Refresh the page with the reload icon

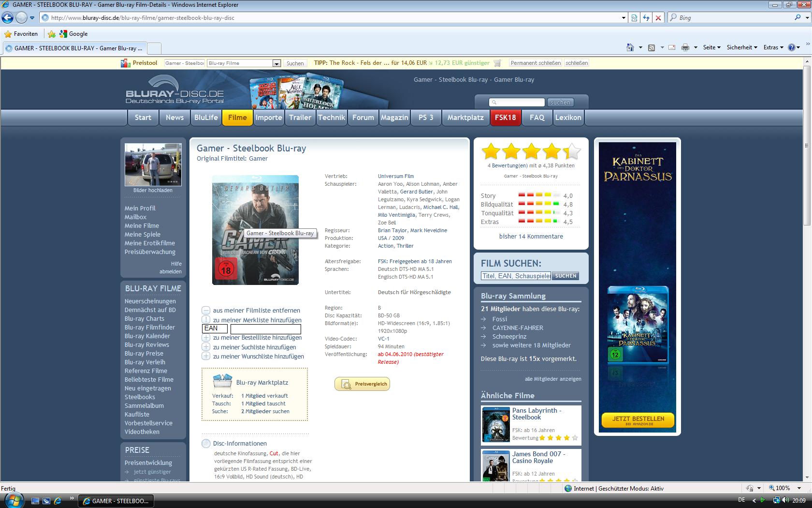point(646,17)
